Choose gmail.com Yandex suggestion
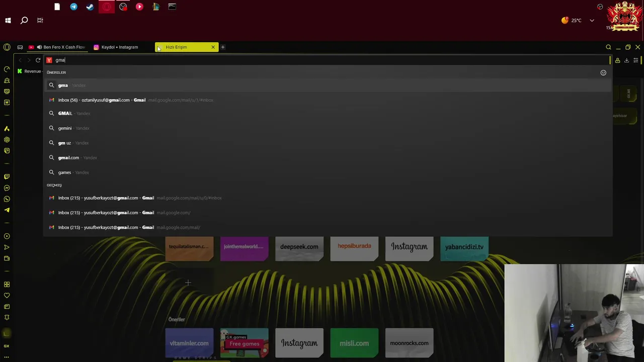This screenshot has height=362, width=644. click(x=328, y=158)
